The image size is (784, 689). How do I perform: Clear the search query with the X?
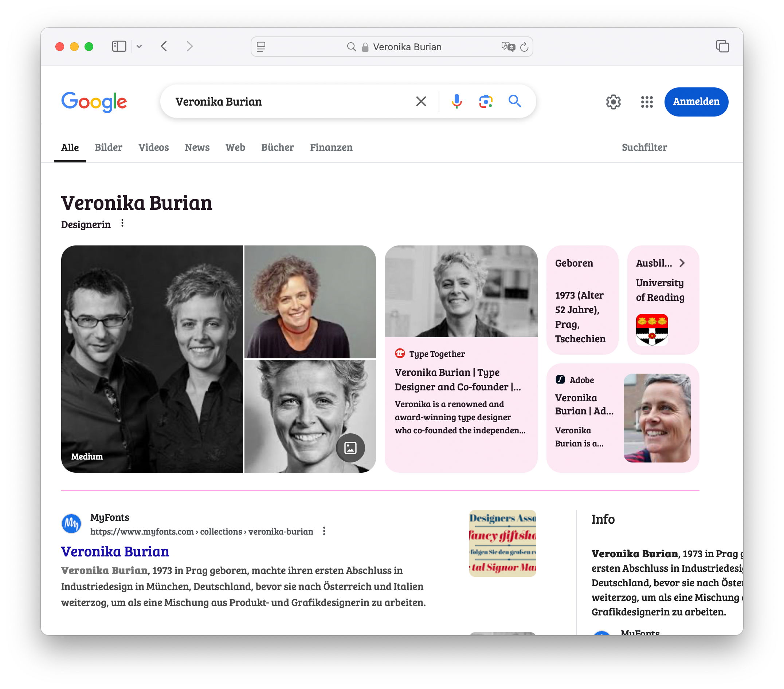click(421, 101)
